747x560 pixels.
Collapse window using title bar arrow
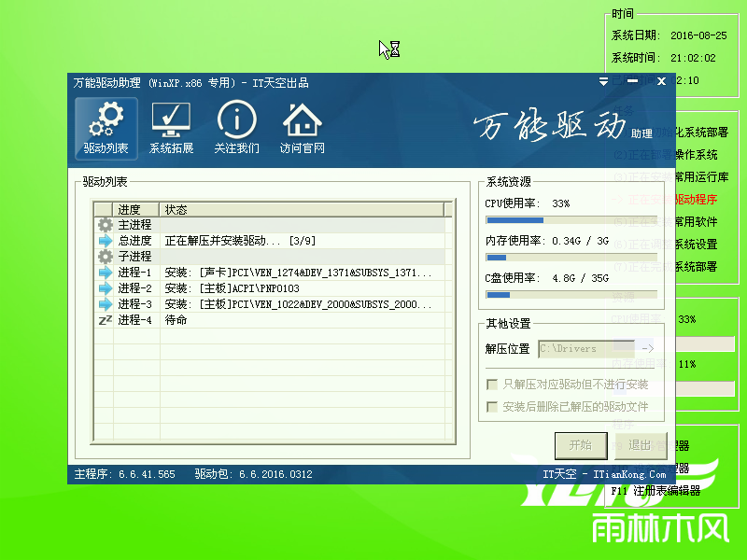click(604, 81)
